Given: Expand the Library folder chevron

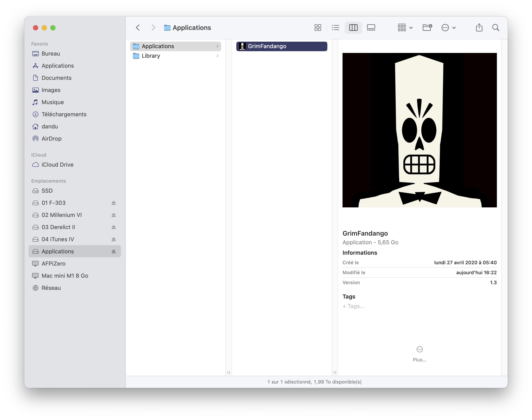Looking at the screenshot, I should 217,56.
